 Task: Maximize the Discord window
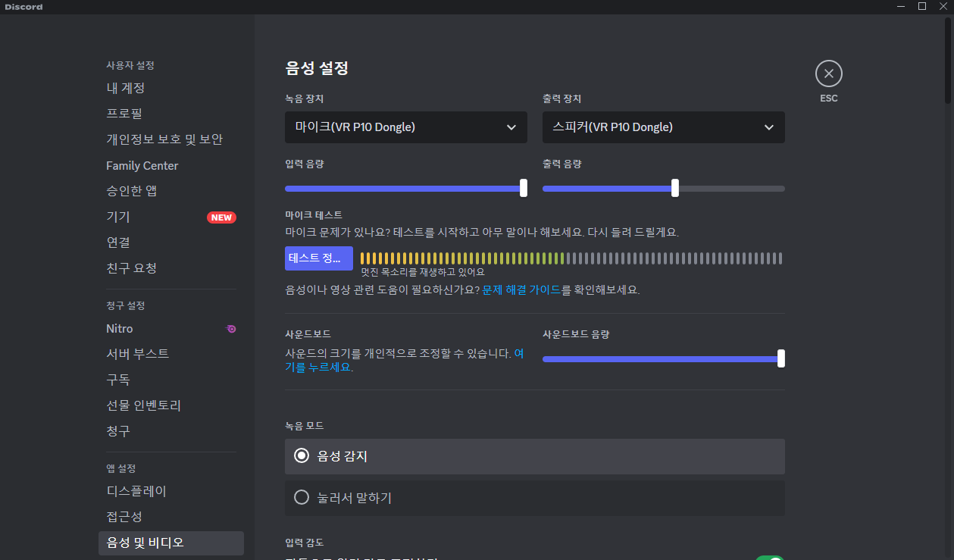click(922, 6)
